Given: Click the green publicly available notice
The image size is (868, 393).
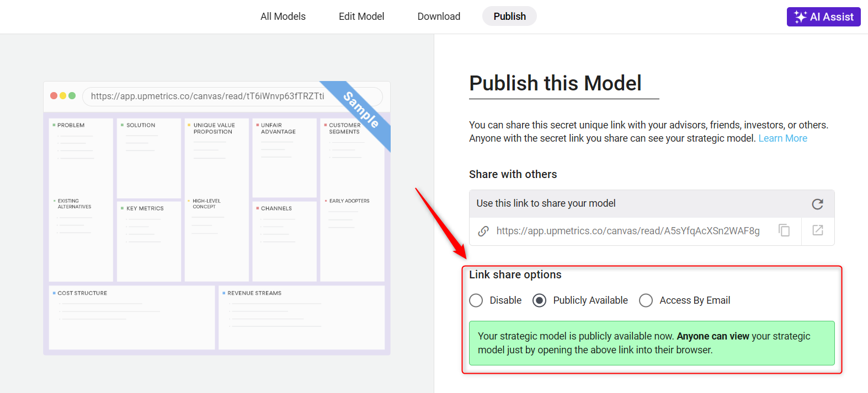Looking at the screenshot, I should pyautogui.click(x=652, y=343).
